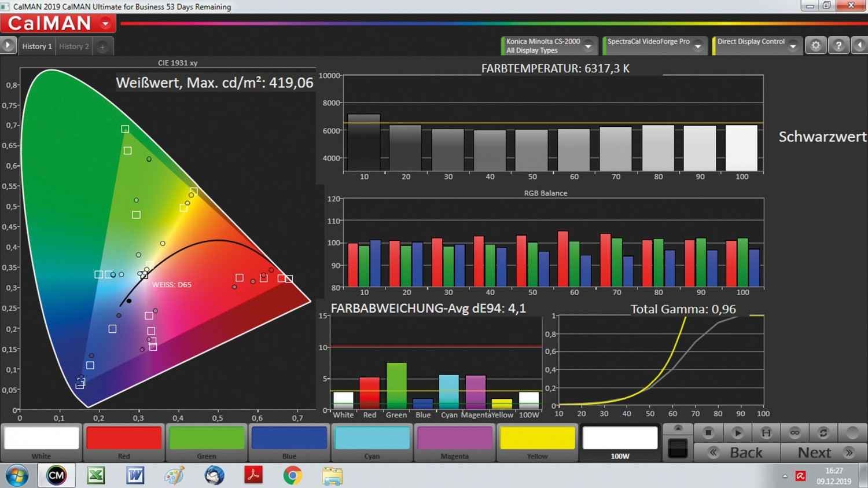The height and width of the screenshot is (488, 868).
Task: Click the Magenta bar in the dE94 chart
Action: (476, 392)
